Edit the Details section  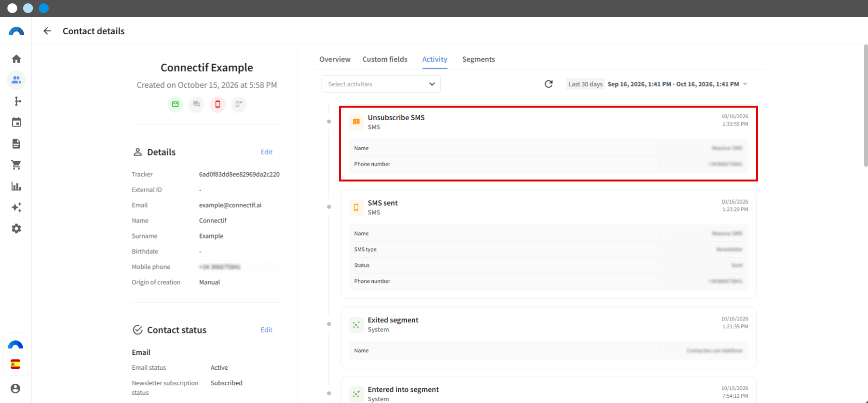click(x=267, y=152)
